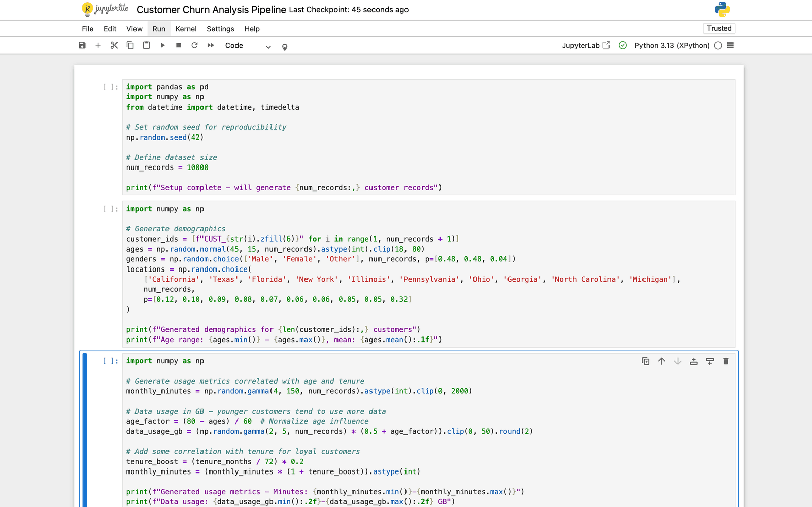
Task: Toggle the Trusted notebook status
Action: click(719, 28)
